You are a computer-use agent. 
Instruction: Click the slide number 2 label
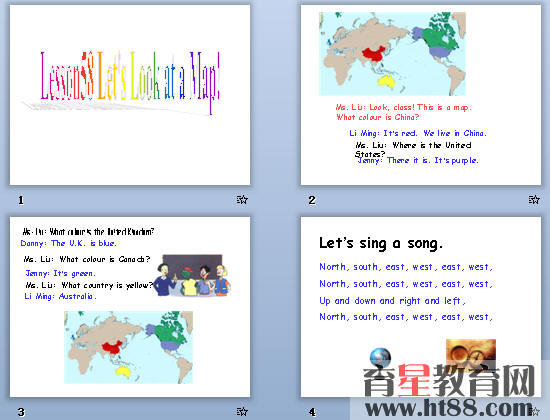click(312, 200)
